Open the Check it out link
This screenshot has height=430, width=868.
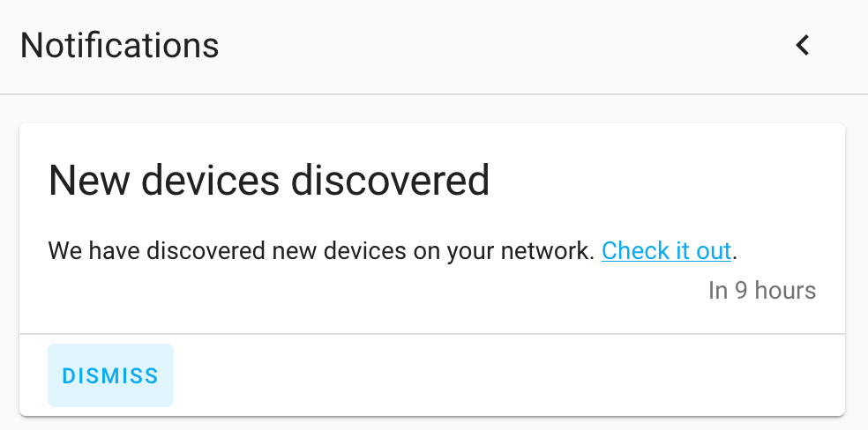coord(667,251)
